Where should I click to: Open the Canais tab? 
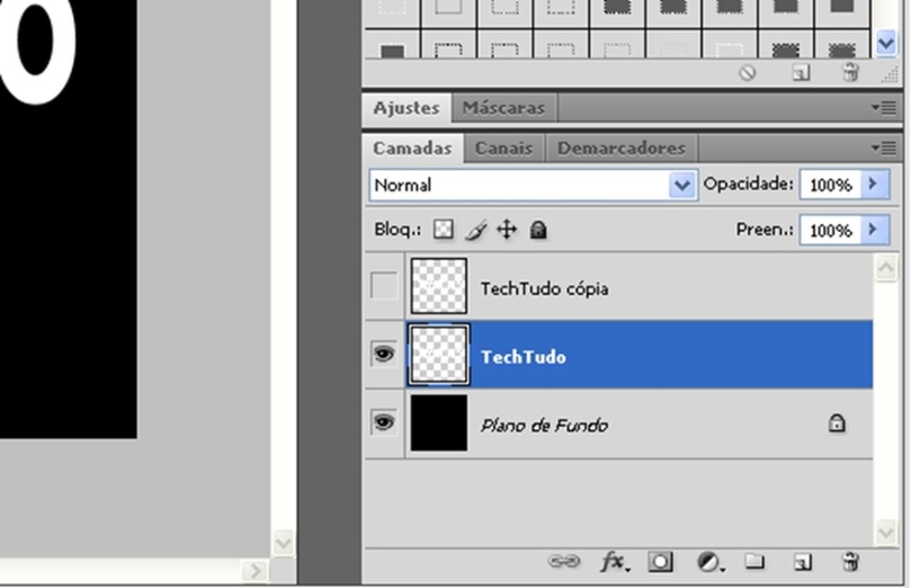(504, 149)
